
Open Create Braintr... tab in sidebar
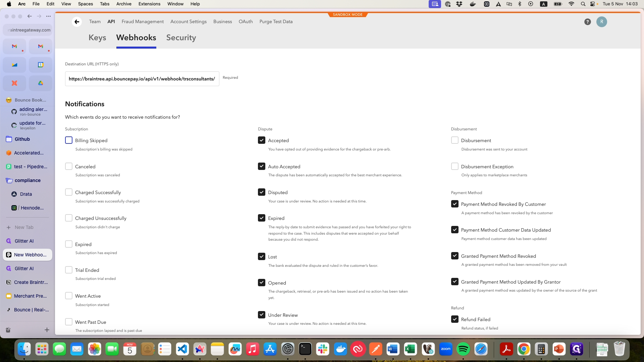[28, 282]
